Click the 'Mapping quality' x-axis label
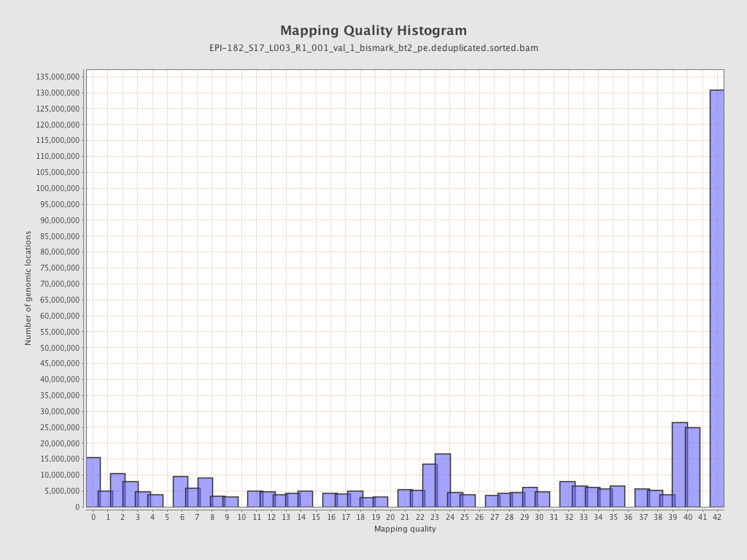This screenshot has width=747, height=560. point(405,529)
